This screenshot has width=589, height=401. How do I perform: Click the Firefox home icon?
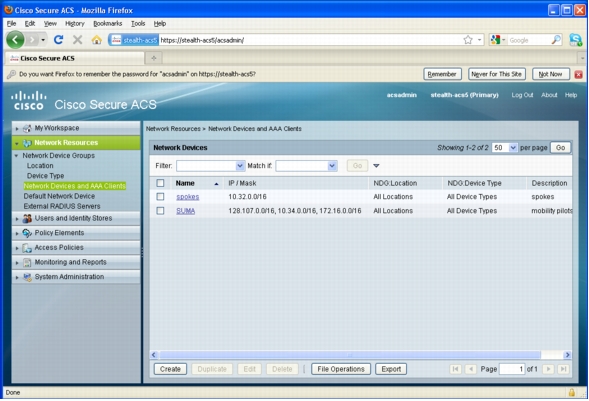(97, 40)
